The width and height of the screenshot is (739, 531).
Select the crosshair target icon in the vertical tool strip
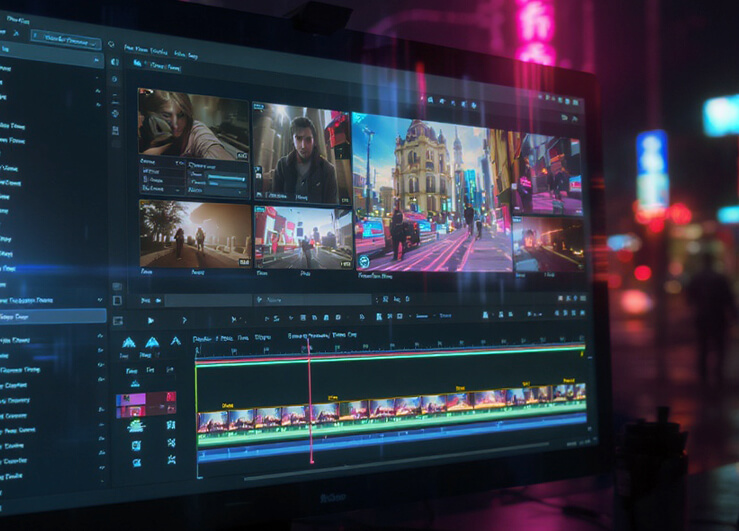115,114
